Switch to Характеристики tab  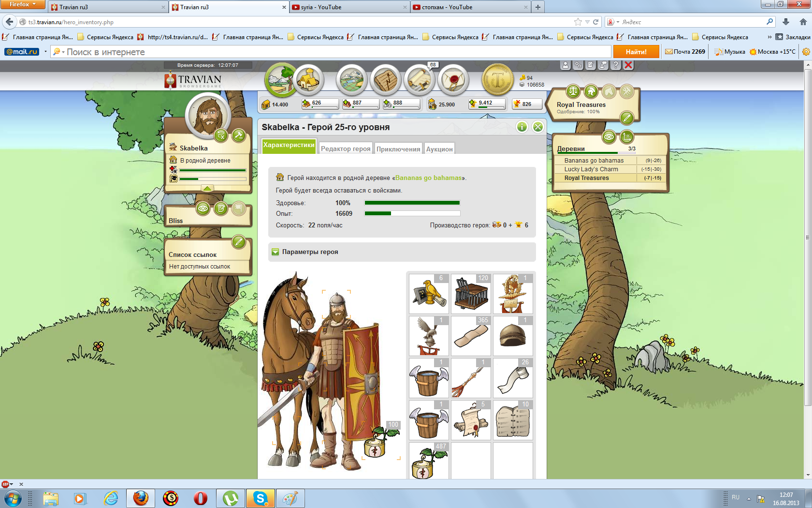pyautogui.click(x=289, y=145)
